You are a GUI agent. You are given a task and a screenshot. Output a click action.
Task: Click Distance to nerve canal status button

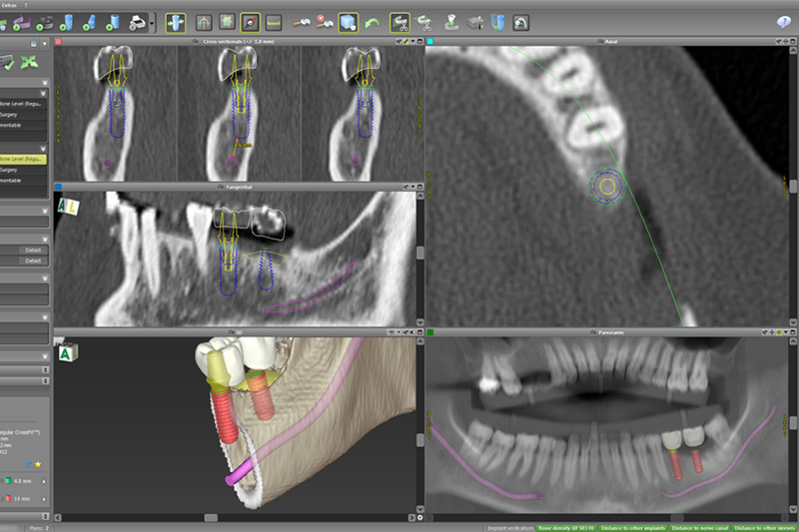700,528
